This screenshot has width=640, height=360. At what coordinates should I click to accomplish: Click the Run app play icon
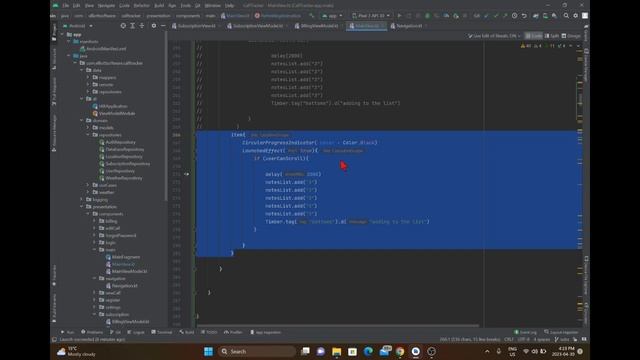pyautogui.click(x=399, y=16)
